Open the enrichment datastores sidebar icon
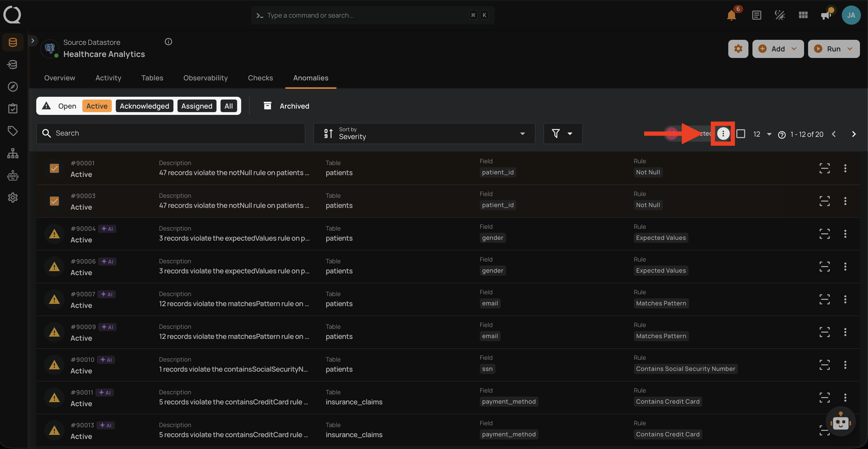The height and width of the screenshot is (449, 868). (13, 65)
